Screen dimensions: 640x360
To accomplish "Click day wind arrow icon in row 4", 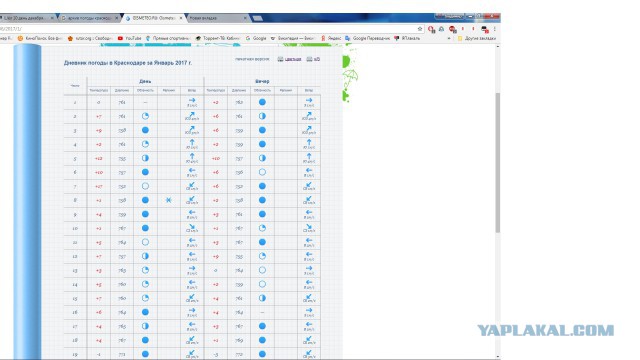I will [192, 142].
